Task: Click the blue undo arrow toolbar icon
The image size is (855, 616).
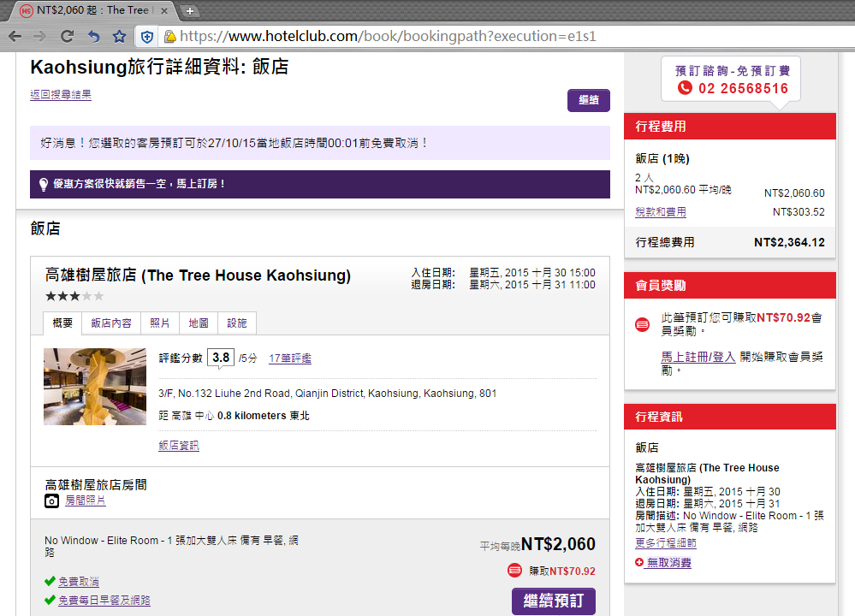Action: click(x=94, y=37)
